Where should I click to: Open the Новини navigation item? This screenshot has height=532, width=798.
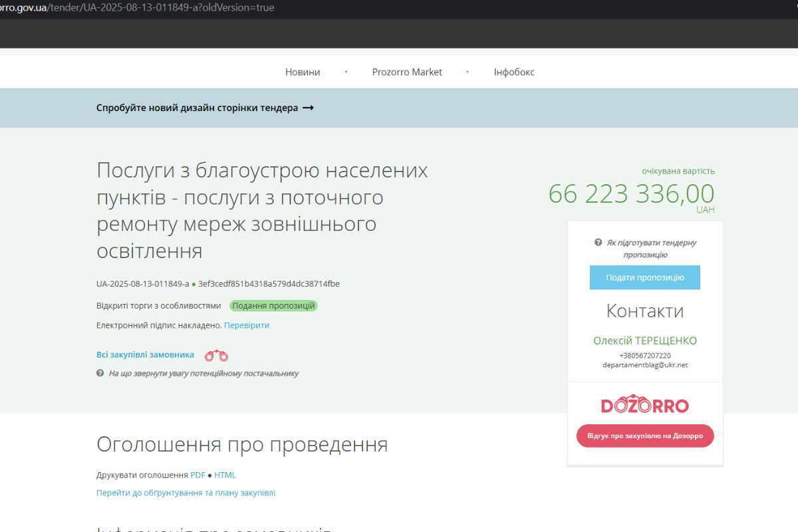[303, 72]
